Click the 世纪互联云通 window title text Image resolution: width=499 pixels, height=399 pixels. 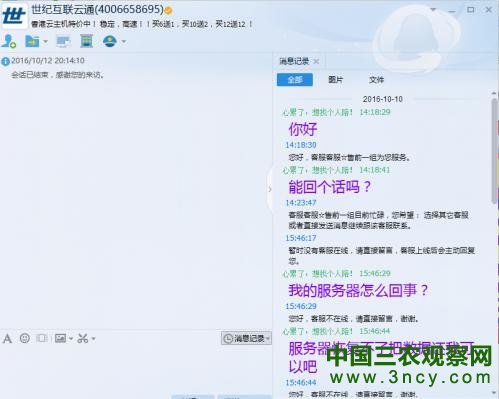pos(97,9)
